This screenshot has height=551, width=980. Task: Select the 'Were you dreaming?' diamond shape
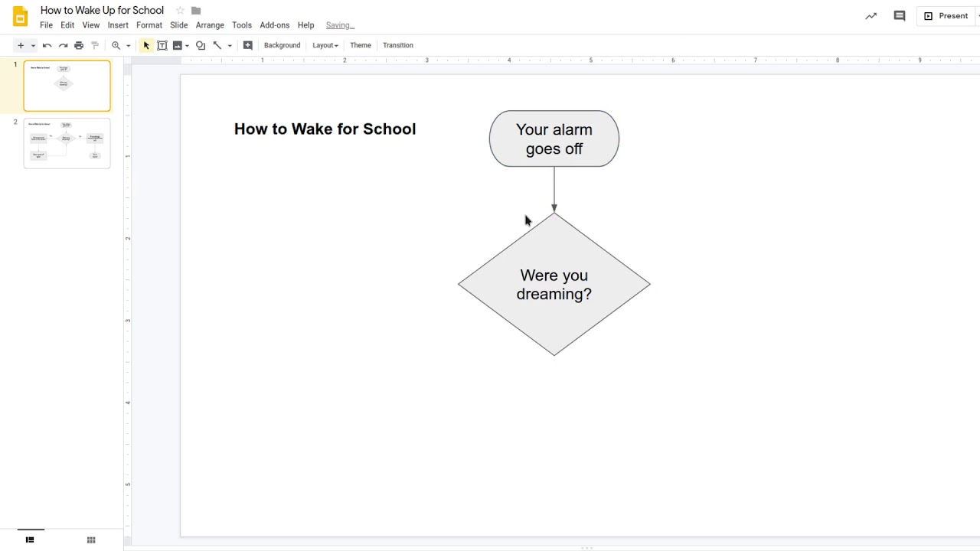[554, 284]
